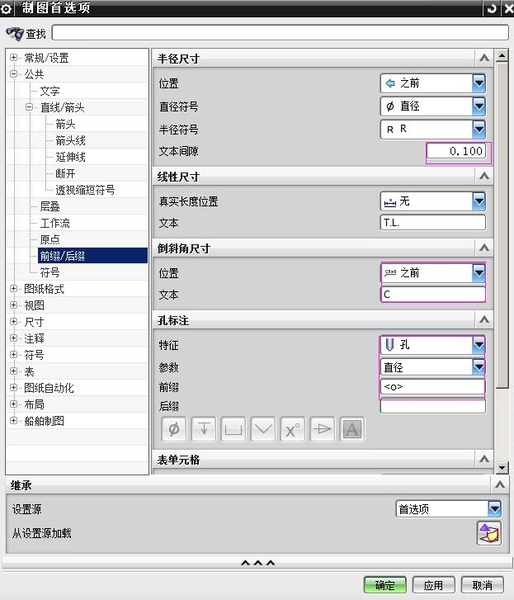Viewport: 514px width, 600px height.
Task: Click the 应用 button
Action: (x=433, y=585)
